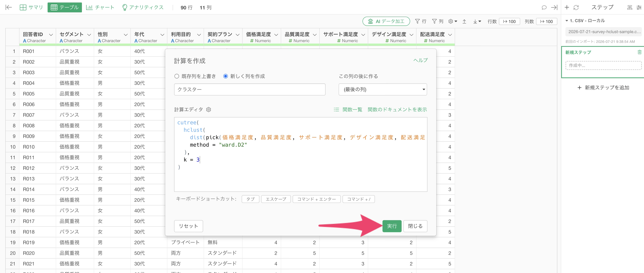Switch to the アナリティクス tab

pos(143,7)
